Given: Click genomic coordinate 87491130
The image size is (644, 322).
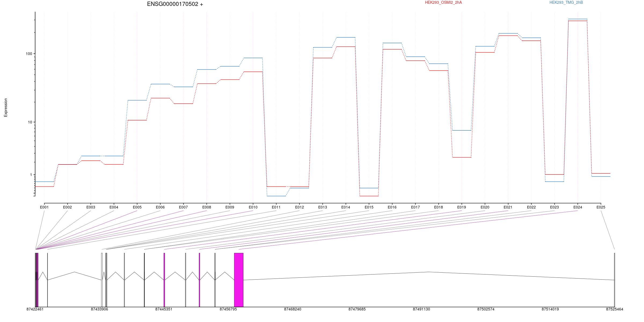Looking at the screenshot, I should click(421, 309).
